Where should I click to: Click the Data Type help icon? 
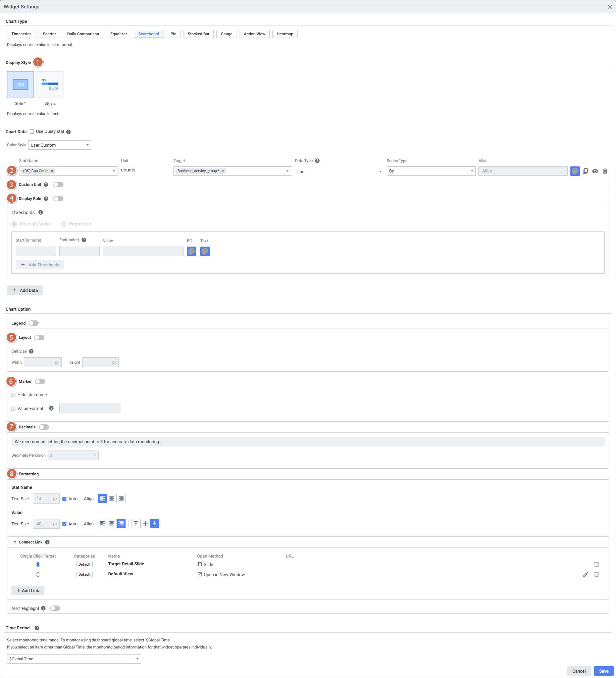pyautogui.click(x=317, y=161)
